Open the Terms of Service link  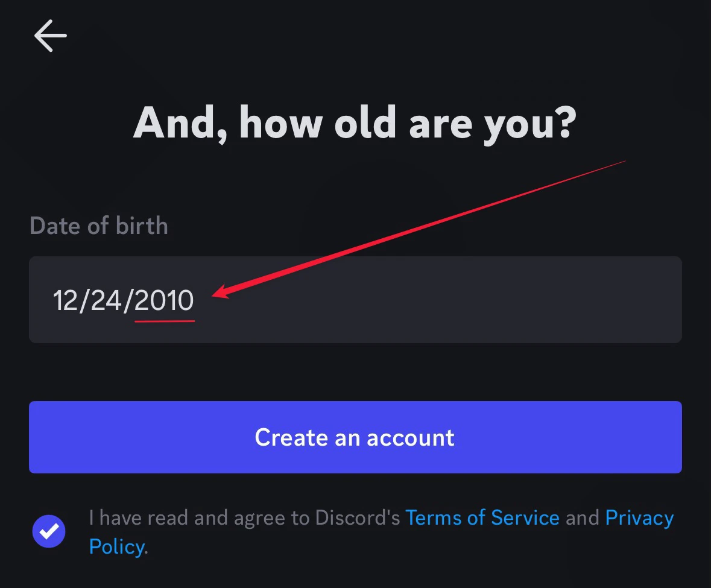tap(482, 517)
